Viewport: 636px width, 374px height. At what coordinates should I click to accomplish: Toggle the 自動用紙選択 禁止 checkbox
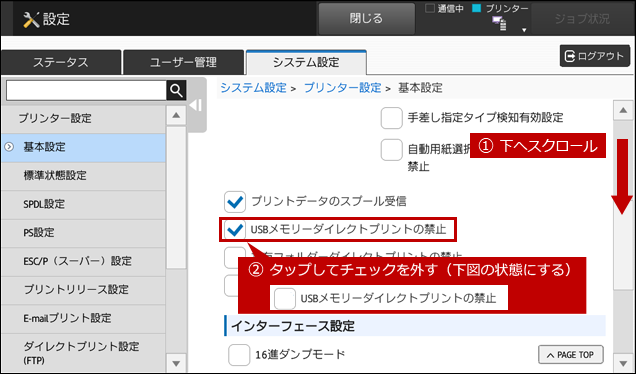(x=391, y=150)
